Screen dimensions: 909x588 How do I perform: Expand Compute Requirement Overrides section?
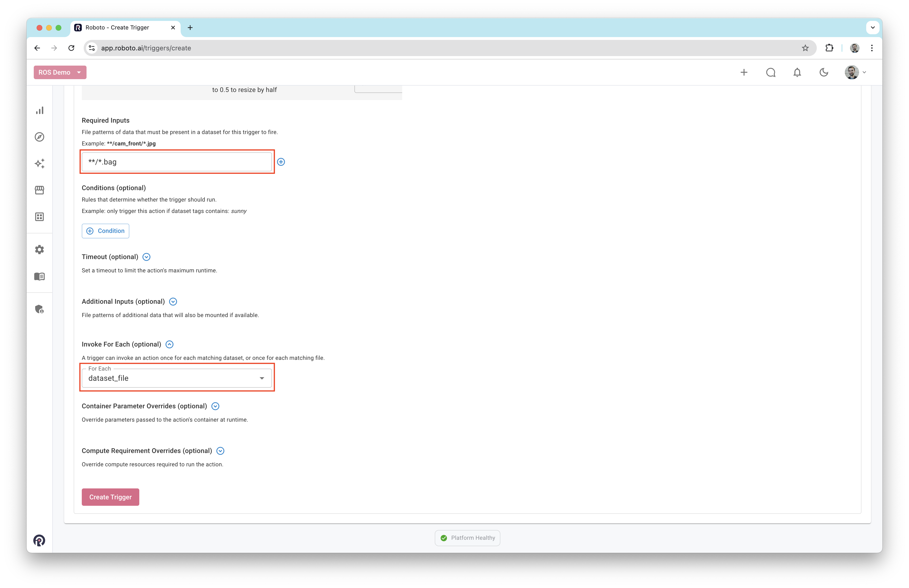coord(220,451)
